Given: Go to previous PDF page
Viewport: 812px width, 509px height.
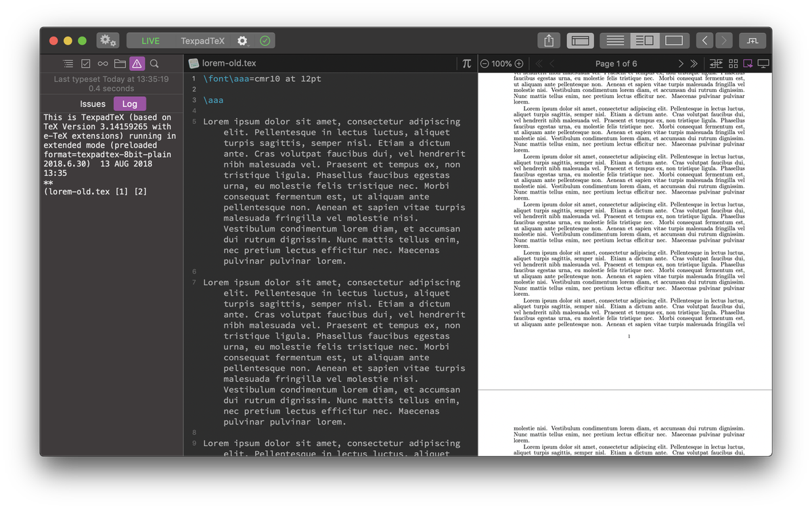Looking at the screenshot, I should pyautogui.click(x=552, y=64).
